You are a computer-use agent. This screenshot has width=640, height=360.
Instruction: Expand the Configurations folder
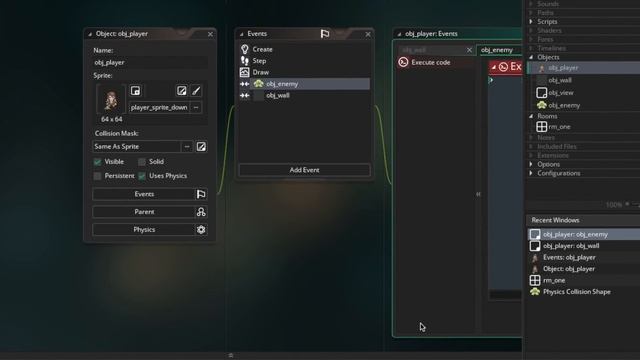click(531, 173)
